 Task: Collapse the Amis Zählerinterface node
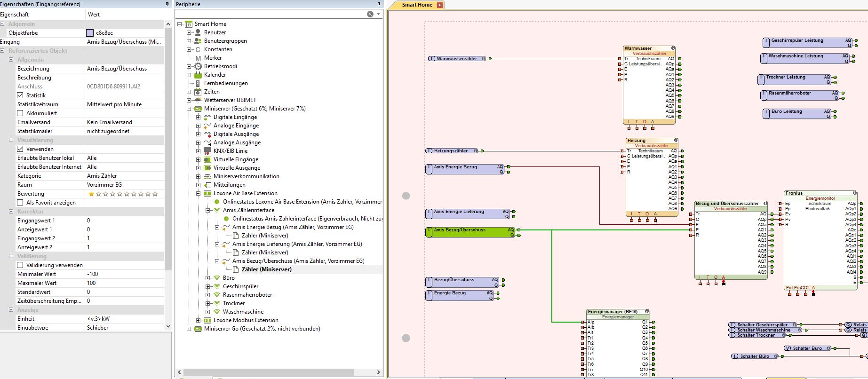pos(208,210)
